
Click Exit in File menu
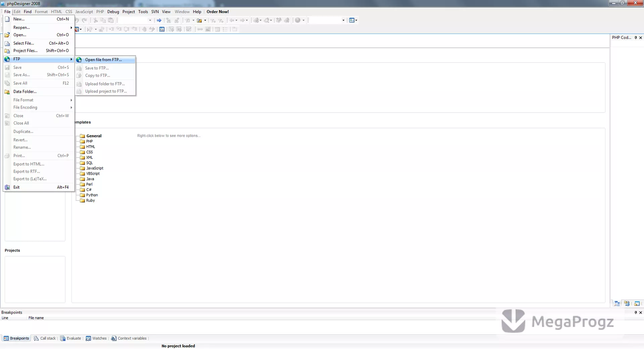pyautogui.click(x=39, y=187)
